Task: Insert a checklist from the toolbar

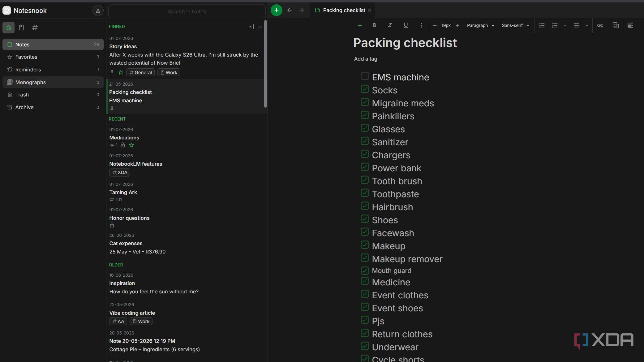Action: (542, 25)
